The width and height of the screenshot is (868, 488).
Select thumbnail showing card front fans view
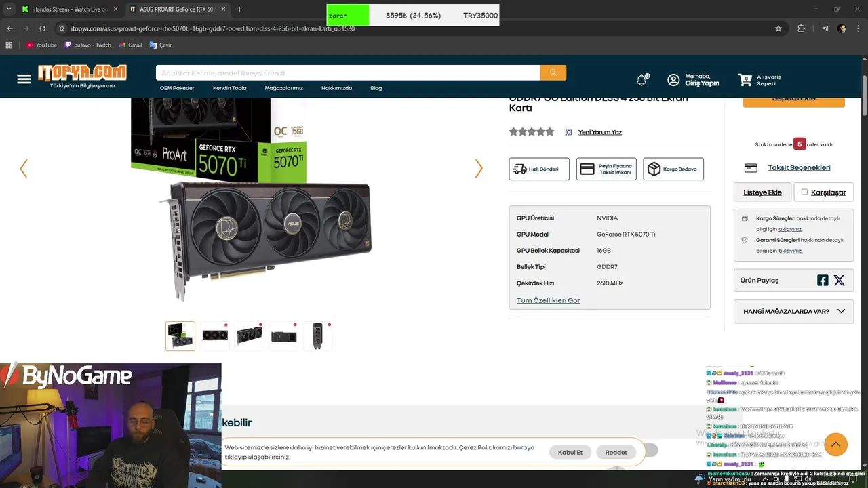click(215, 336)
